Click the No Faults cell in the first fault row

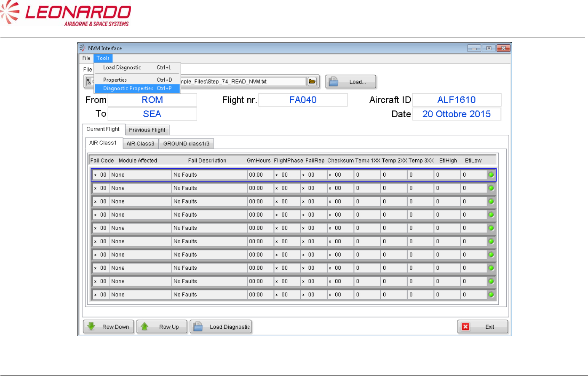point(209,175)
